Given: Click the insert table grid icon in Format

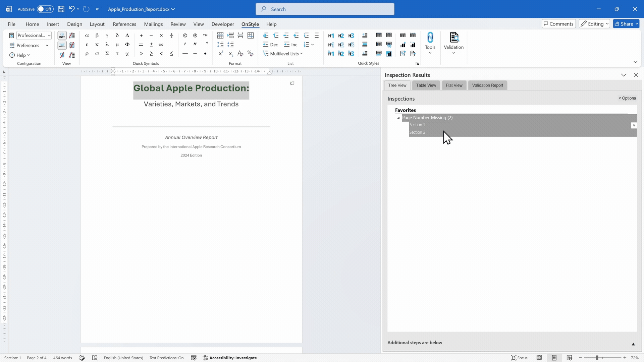Looking at the screenshot, I should click(x=220, y=36).
